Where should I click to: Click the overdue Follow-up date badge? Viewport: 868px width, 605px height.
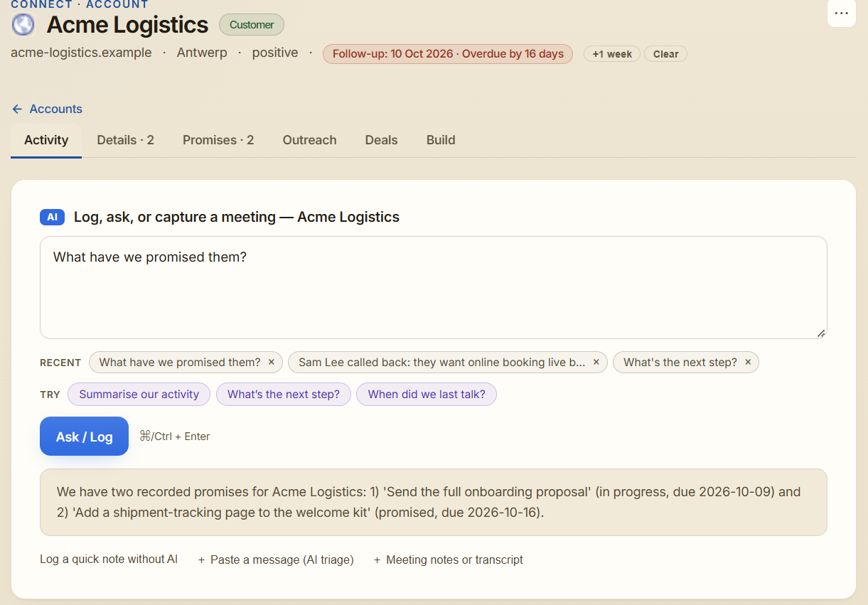[x=448, y=54]
